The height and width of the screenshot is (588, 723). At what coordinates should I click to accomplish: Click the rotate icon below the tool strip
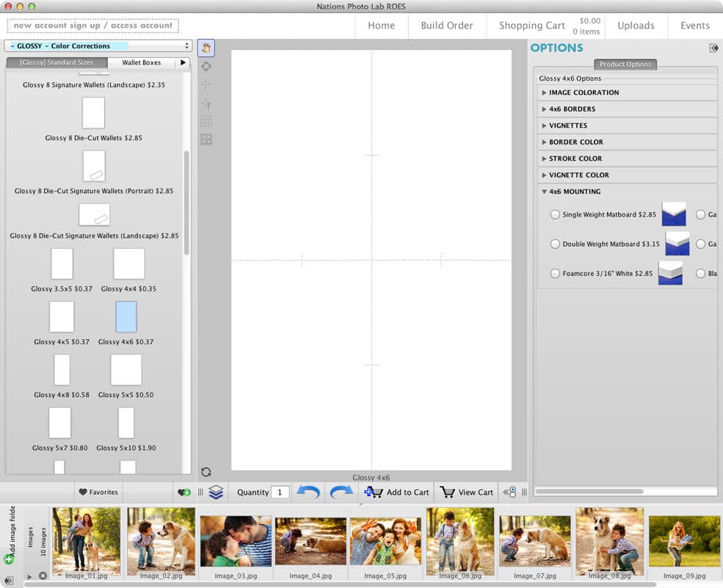point(206,472)
